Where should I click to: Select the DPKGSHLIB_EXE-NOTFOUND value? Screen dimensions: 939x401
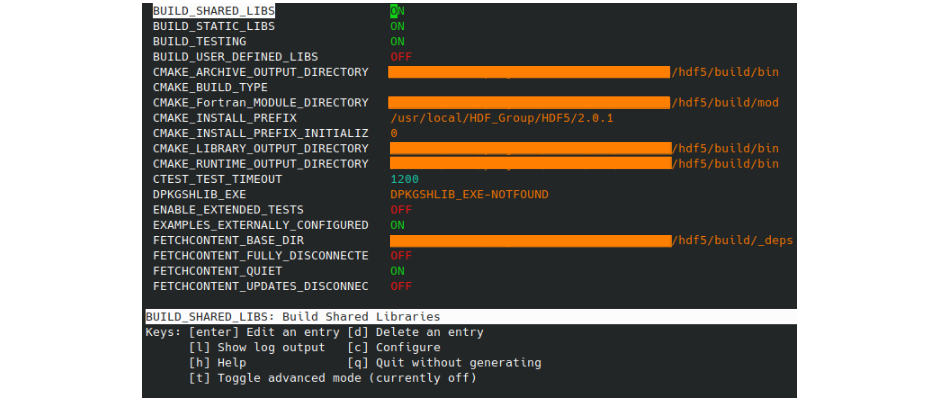click(x=469, y=194)
